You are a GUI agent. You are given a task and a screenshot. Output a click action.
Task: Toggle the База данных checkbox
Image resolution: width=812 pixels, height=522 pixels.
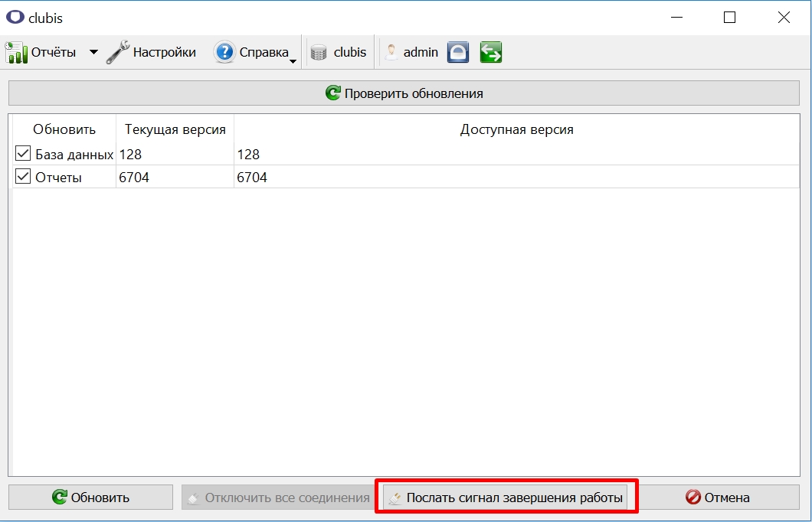tap(23, 154)
